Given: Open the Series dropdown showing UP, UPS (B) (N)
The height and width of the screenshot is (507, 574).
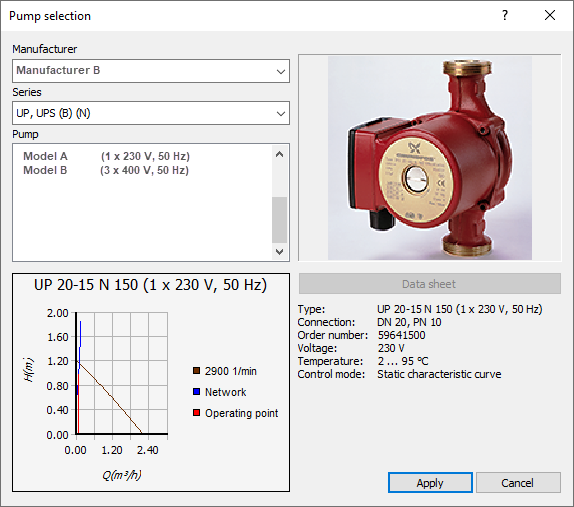Looking at the screenshot, I should coord(150,113).
